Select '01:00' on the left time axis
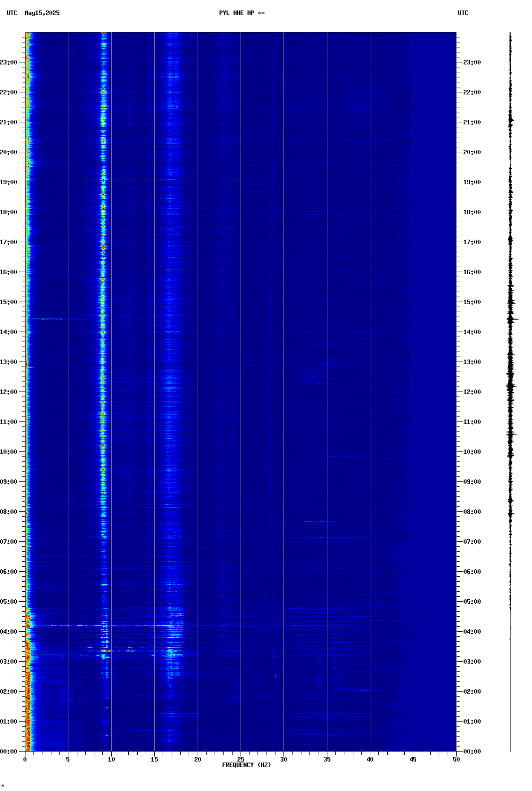Viewport: 532px width, 791px height. [8, 722]
